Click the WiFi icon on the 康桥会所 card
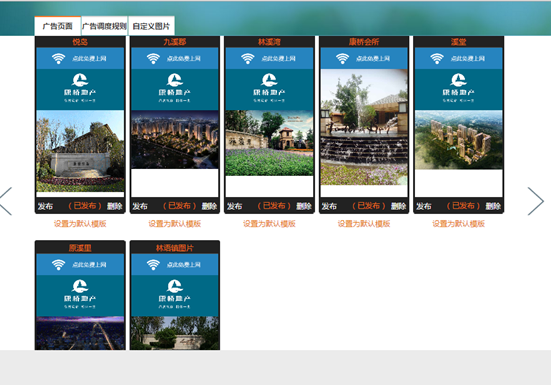Image resolution: width=551 pixels, height=385 pixels. [x=342, y=58]
